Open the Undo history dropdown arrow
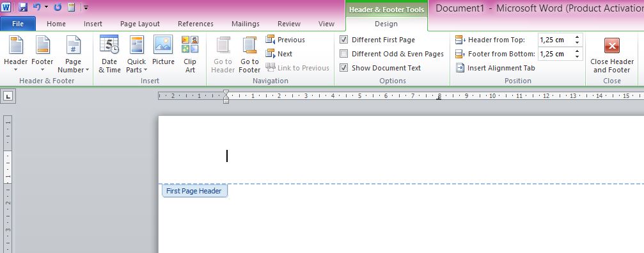This screenshot has width=644, height=253. click(46, 7)
